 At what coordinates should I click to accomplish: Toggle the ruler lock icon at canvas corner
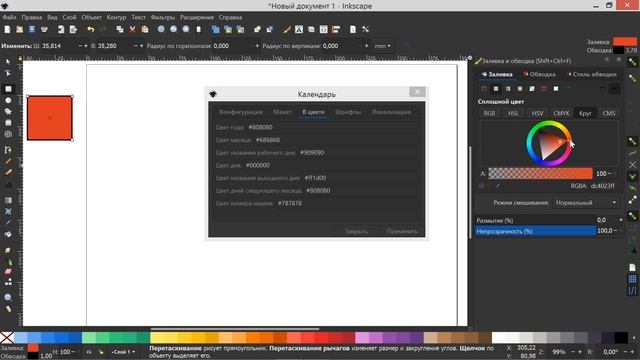[x=20, y=58]
